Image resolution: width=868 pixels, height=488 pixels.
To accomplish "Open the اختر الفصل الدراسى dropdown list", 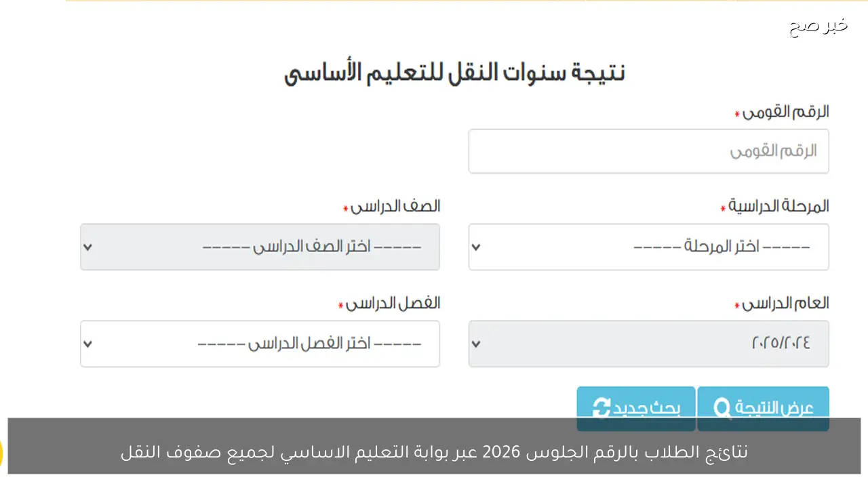I will coord(260,344).
